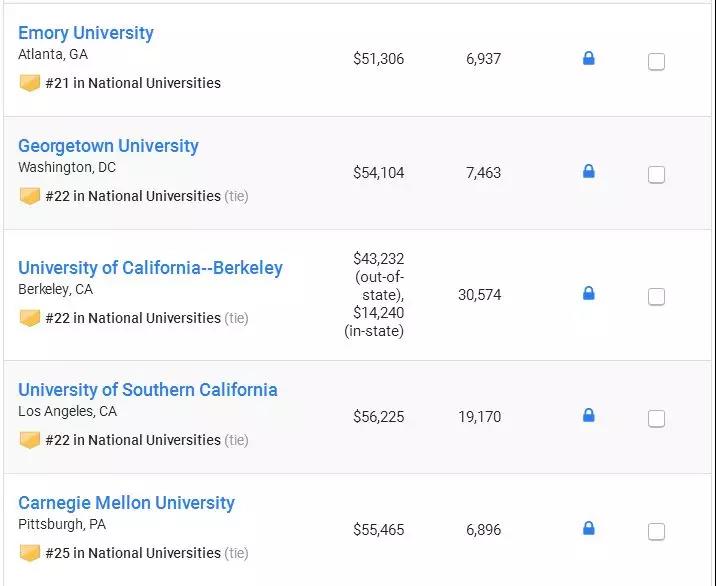
Task: Click the lock icon for Southern California
Action: pos(588,416)
